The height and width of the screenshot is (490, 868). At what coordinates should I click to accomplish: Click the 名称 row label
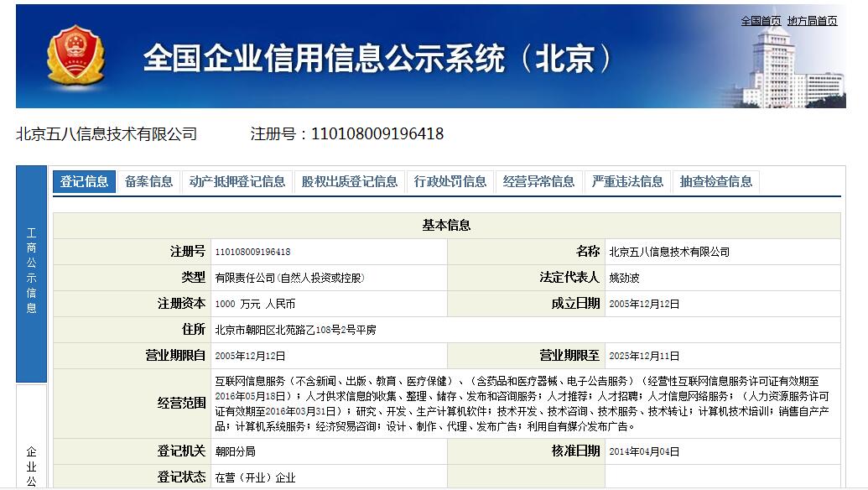point(588,252)
